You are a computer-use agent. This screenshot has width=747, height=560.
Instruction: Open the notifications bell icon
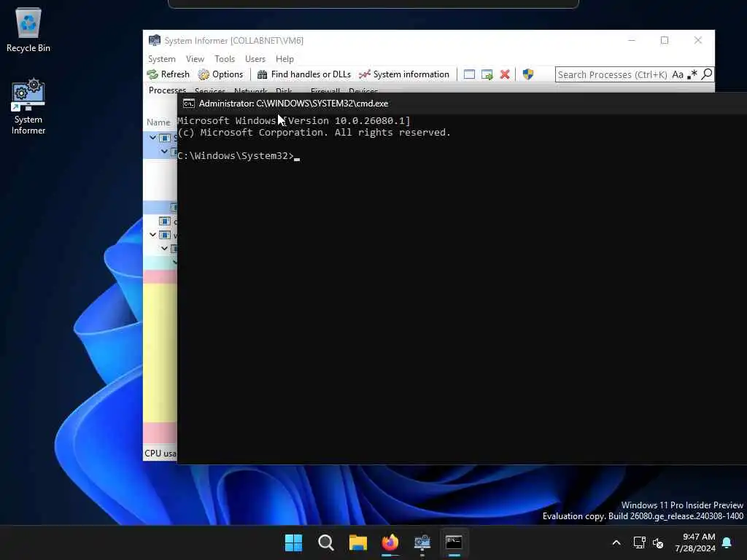pyautogui.click(x=727, y=542)
